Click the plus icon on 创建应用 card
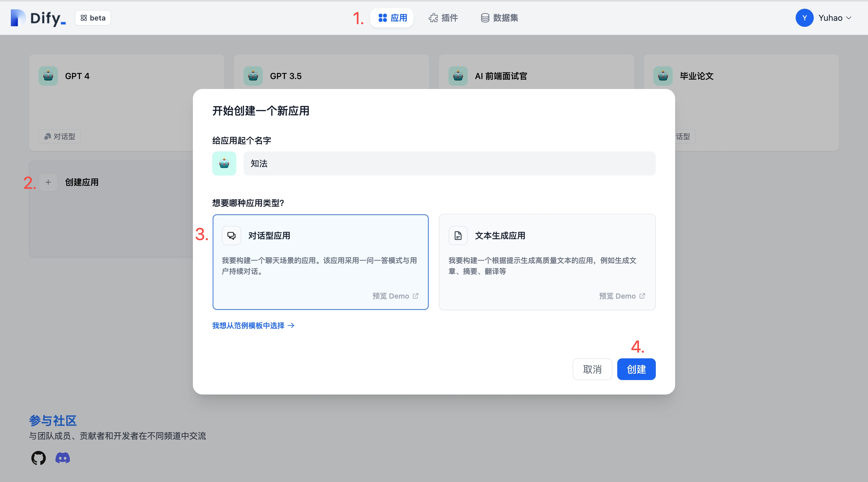 [48, 182]
